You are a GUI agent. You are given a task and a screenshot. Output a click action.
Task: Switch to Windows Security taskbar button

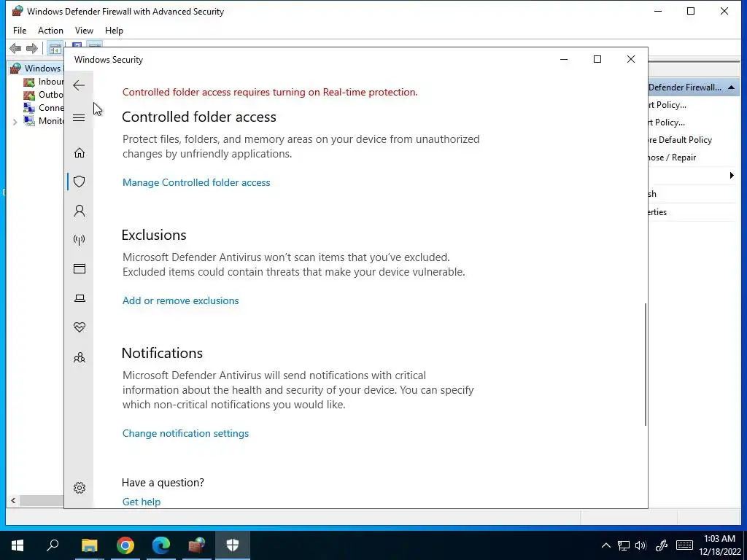[x=233, y=545]
